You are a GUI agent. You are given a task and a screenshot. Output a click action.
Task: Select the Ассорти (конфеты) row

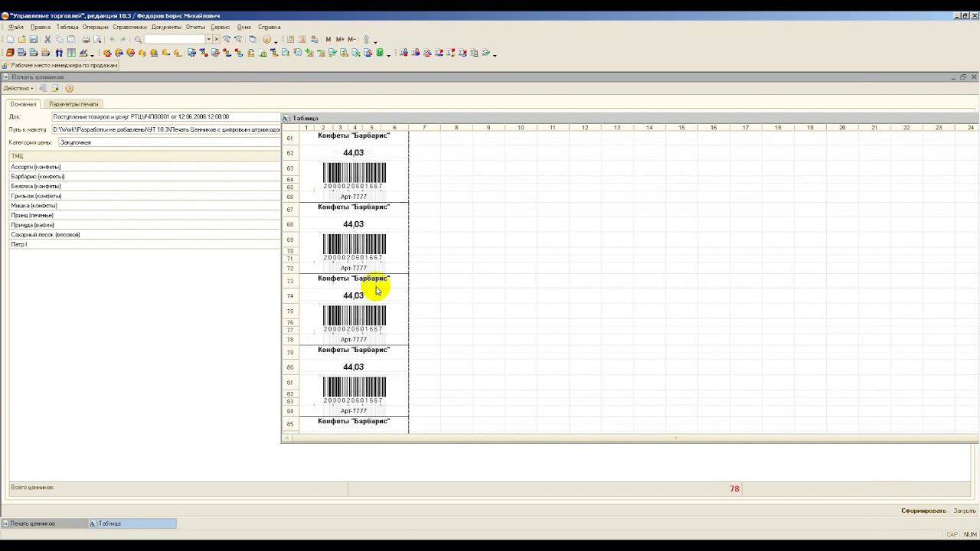point(145,167)
